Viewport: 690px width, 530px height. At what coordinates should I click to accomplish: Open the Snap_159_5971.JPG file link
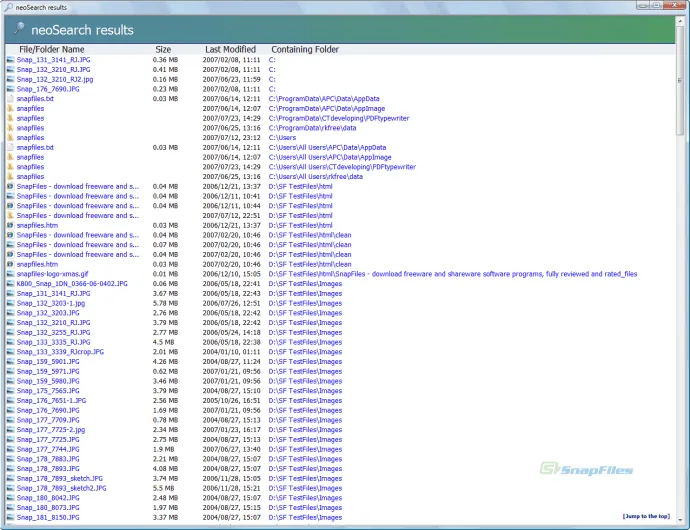tap(48, 371)
